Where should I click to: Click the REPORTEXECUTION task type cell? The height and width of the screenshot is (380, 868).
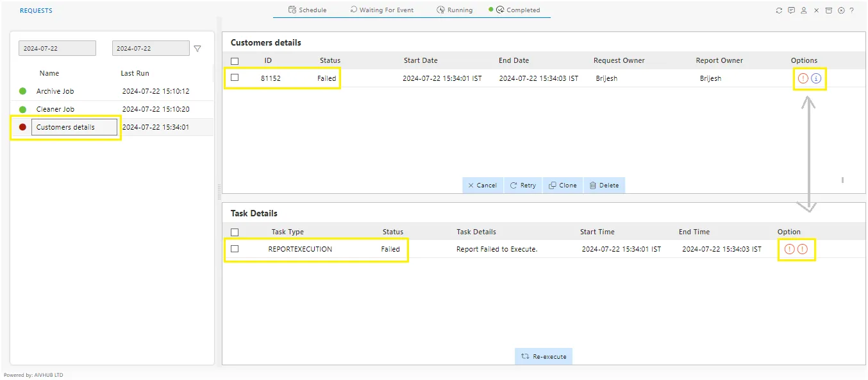pos(300,249)
